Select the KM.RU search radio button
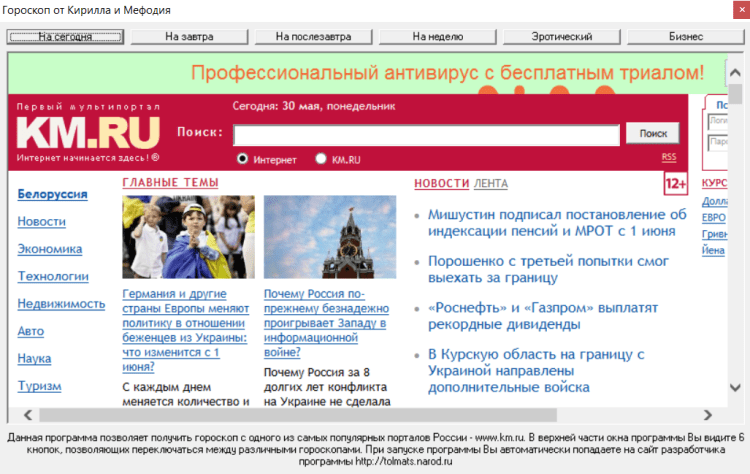The height and width of the screenshot is (474, 750). point(321,159)
